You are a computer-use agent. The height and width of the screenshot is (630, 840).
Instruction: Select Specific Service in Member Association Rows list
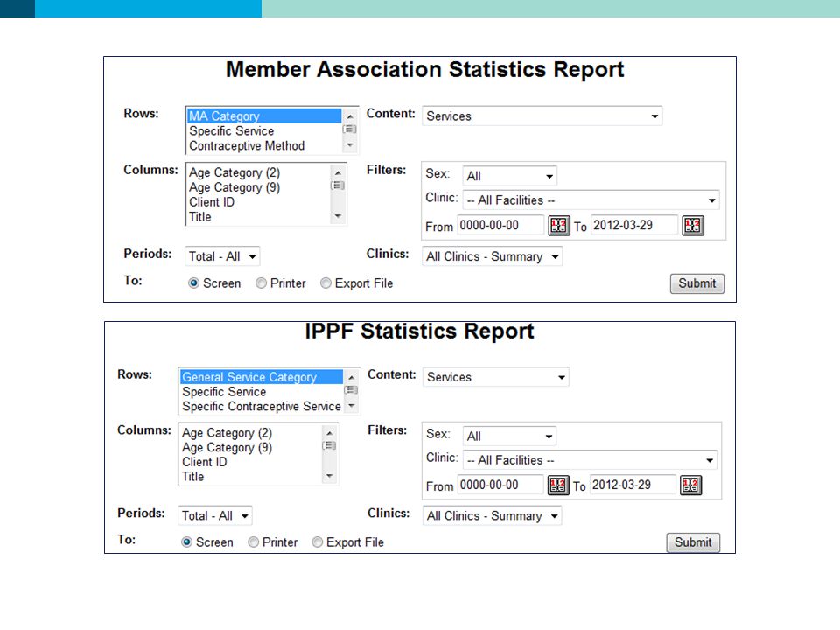pyautogui.click(x=264, y=130)
